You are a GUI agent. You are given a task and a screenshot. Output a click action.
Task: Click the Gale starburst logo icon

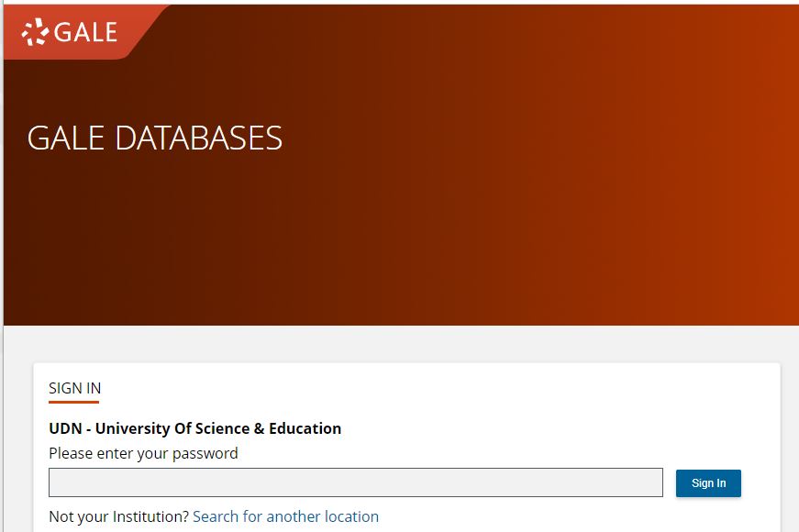tap(35, 31)
